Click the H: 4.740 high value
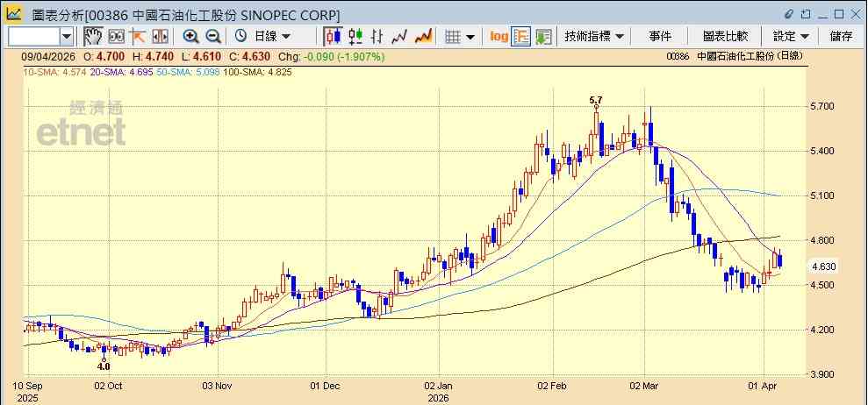This screenshot has width=868, height=405. (154, 56)
